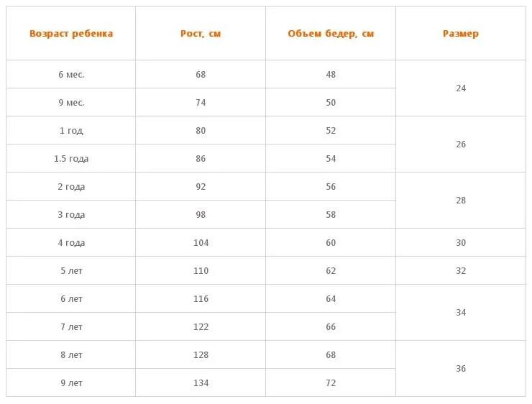Click size 24 cell

tap(461, 88)
